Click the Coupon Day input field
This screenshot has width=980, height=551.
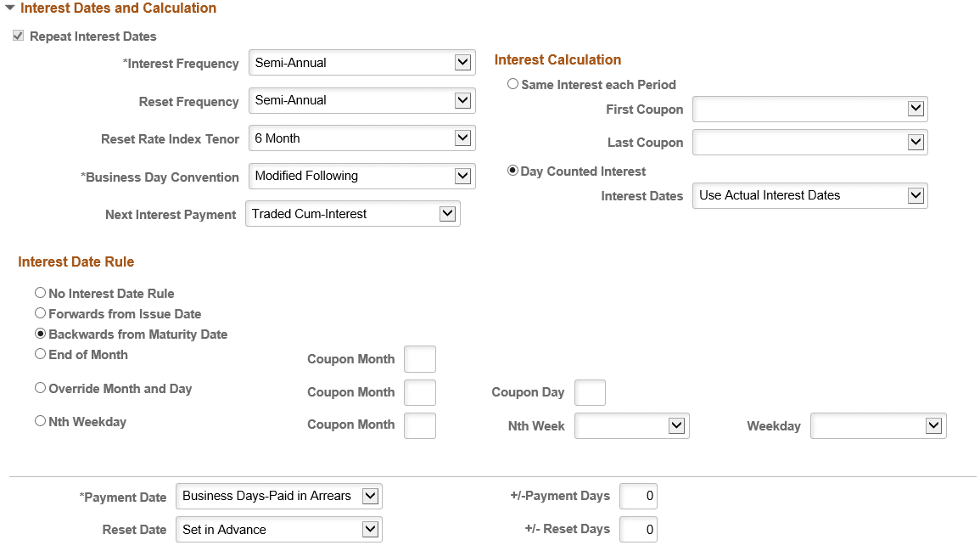(590, 392)
